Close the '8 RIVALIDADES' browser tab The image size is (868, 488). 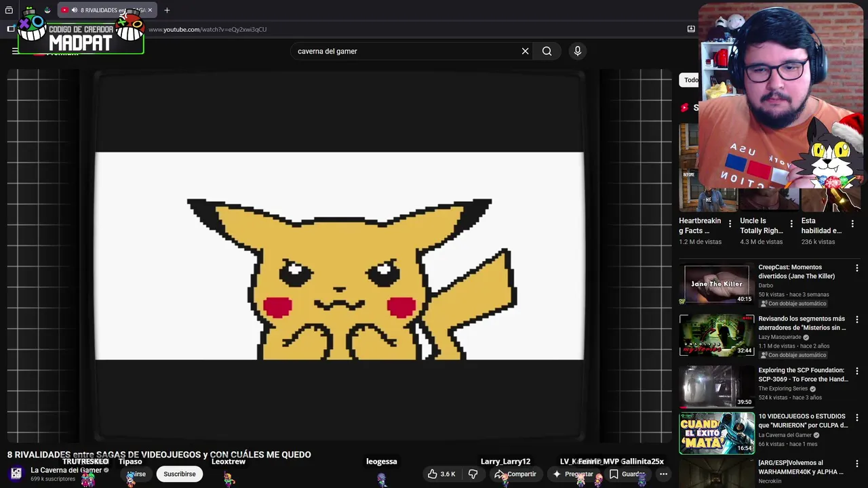point(150,10)
